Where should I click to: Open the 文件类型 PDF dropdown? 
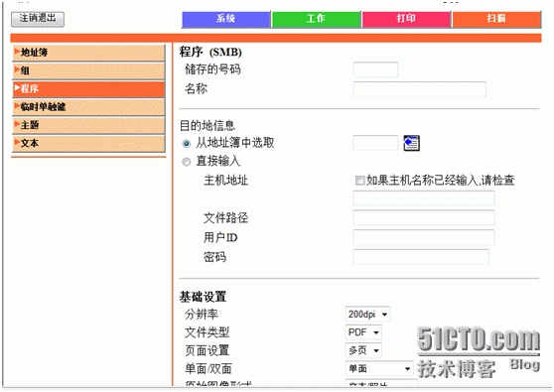pos(363,332)
